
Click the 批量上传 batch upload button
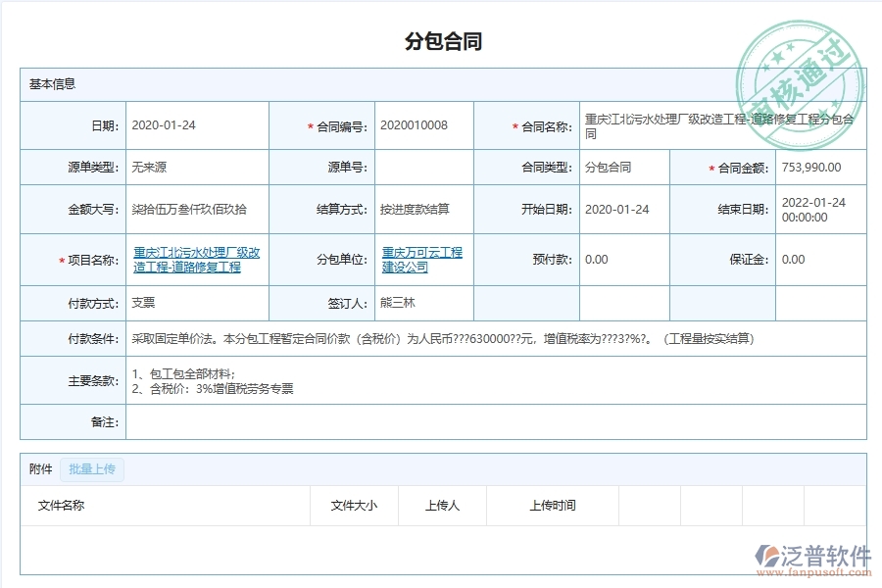(91, 469)
